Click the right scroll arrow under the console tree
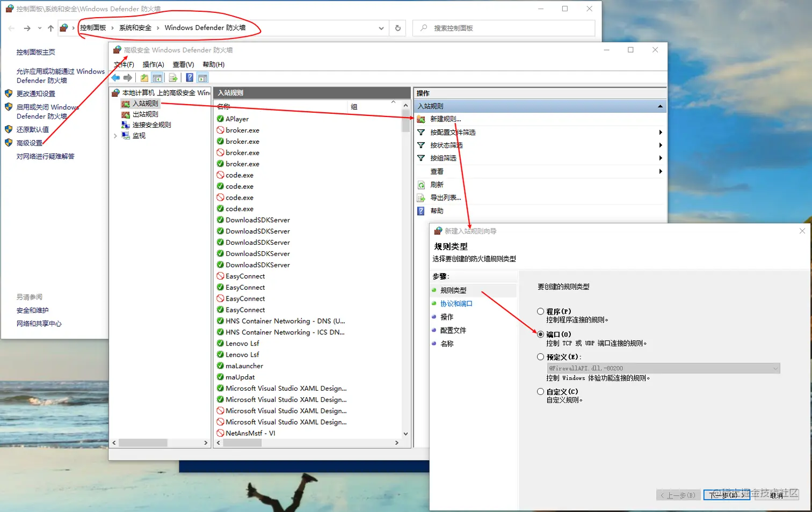 [x=206, y=443]
